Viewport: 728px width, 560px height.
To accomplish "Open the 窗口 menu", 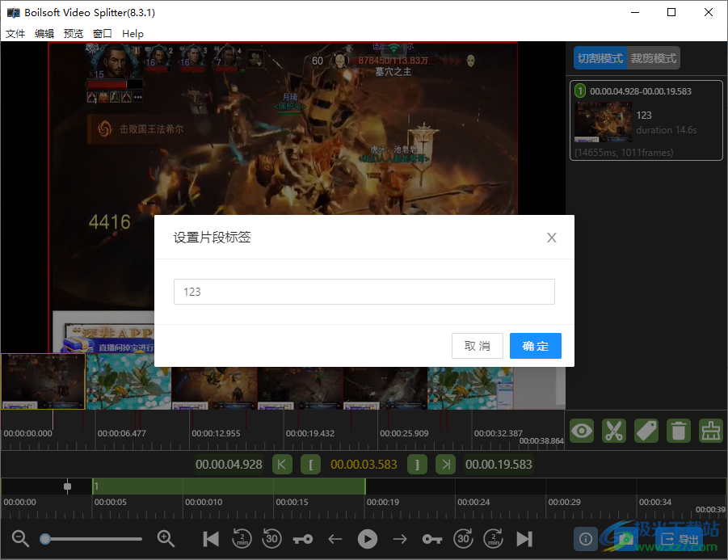I will pos(102,33).
